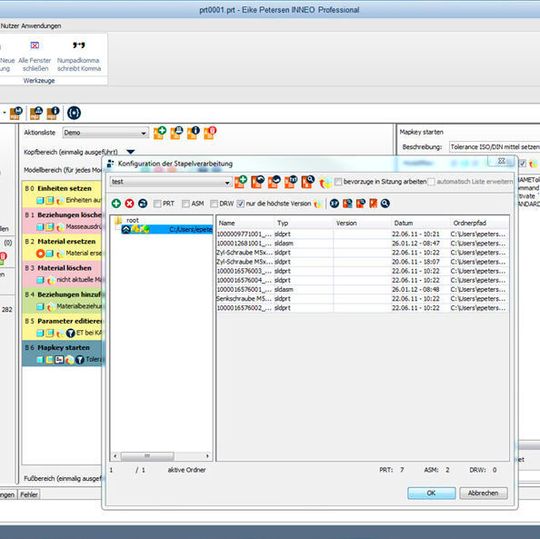Click Numpadkomma schreibt Komma tool
Screen dimensions: 540x539
[79, 56]
